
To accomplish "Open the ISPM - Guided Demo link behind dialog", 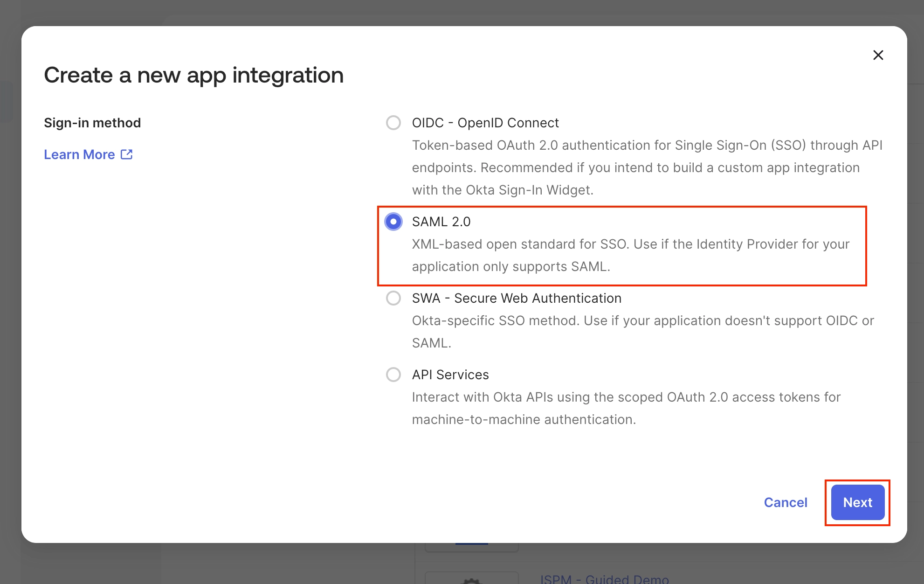I will (604, 579).
